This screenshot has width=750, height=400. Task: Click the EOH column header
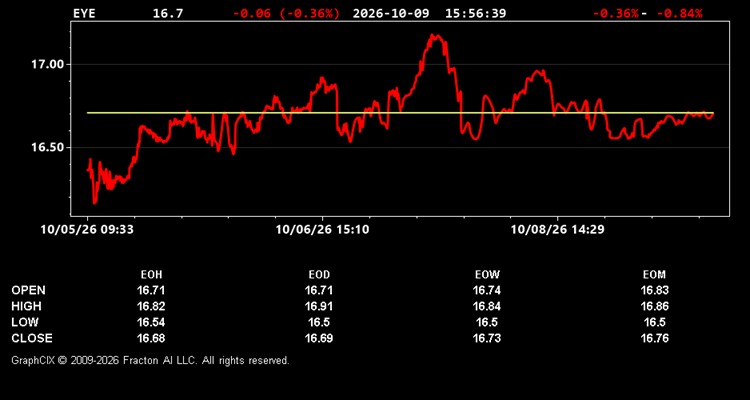point(151,275)
